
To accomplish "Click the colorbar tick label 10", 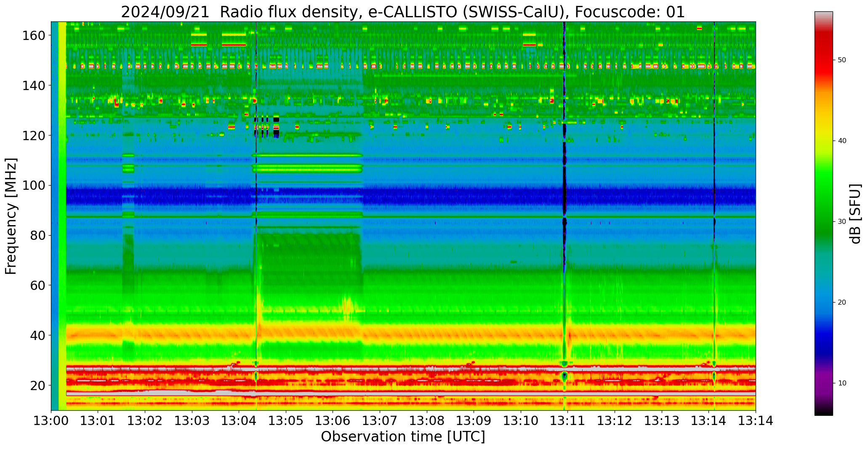I will (842, 383).
